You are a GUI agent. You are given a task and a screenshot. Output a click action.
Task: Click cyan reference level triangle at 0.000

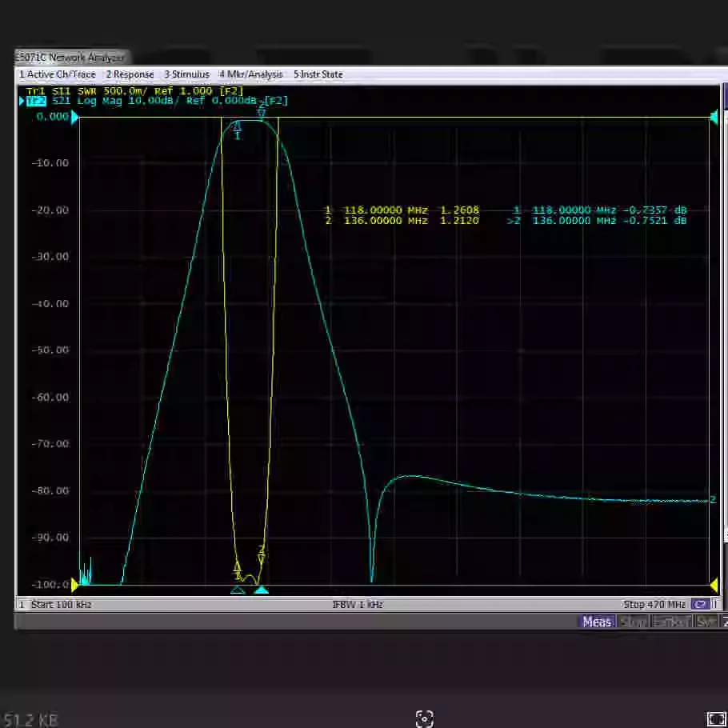74,117
